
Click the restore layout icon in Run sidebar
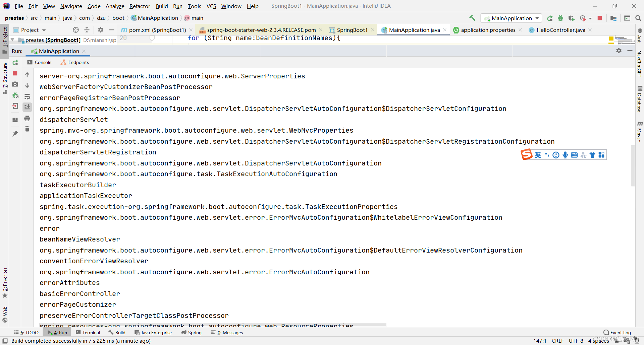point(15,120)
